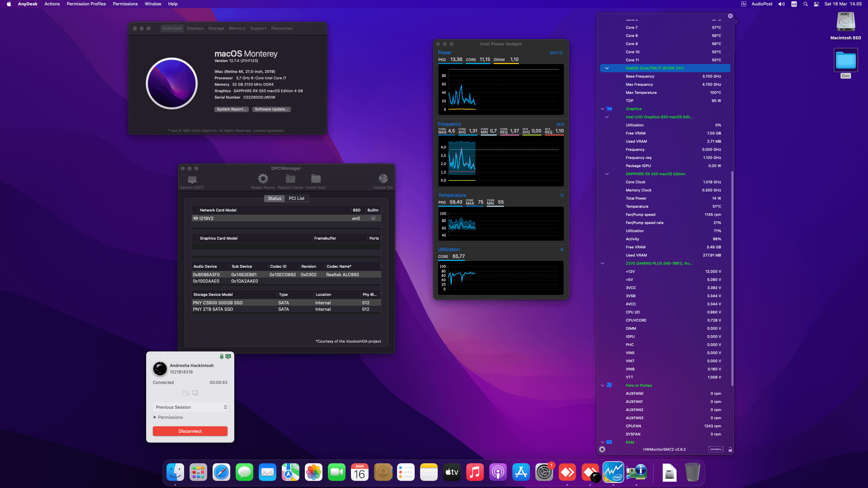868x488 pixels.
Task: Uncheck the Builtin checkbox for en0
Action: click(x=373, y=218)
